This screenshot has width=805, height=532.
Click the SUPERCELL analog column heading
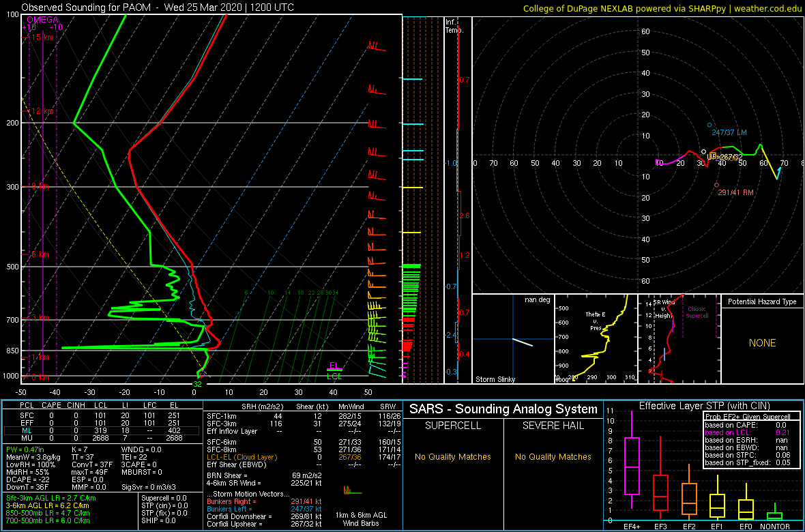click(452, 426)
